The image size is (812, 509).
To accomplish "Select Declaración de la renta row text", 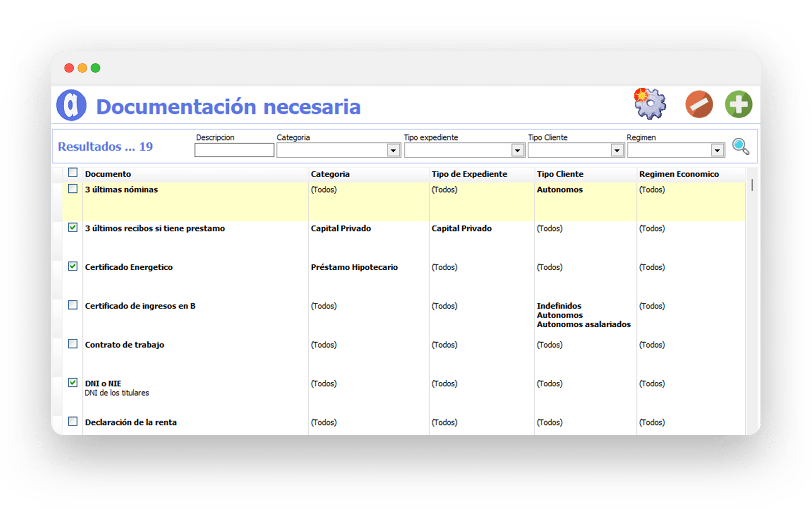I will 131,422.
